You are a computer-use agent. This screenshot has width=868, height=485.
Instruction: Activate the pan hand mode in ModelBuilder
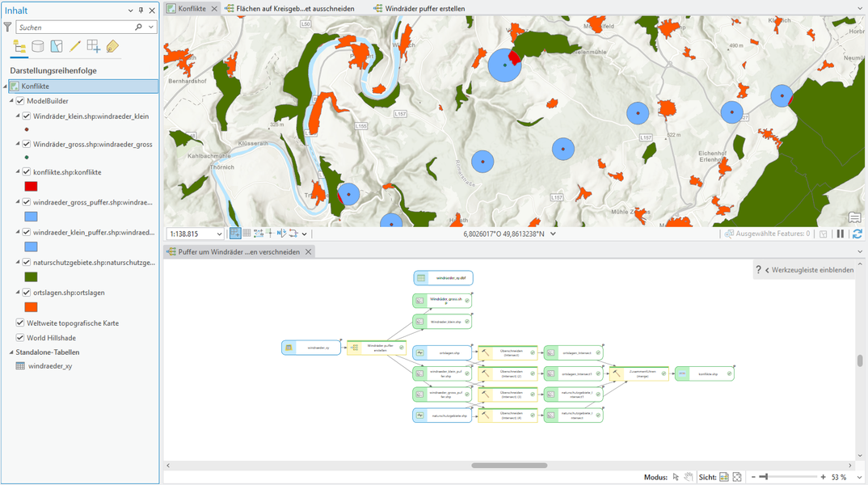(x=688, y=477)
